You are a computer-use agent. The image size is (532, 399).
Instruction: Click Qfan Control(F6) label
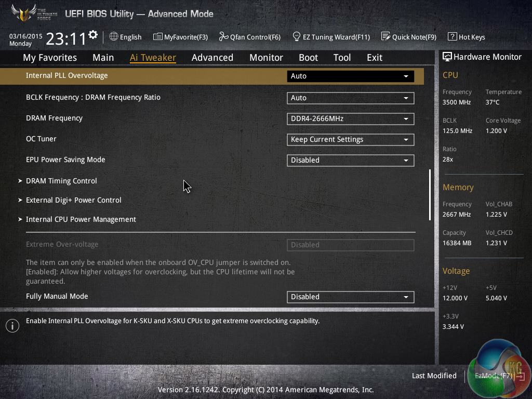click(255, 37)
